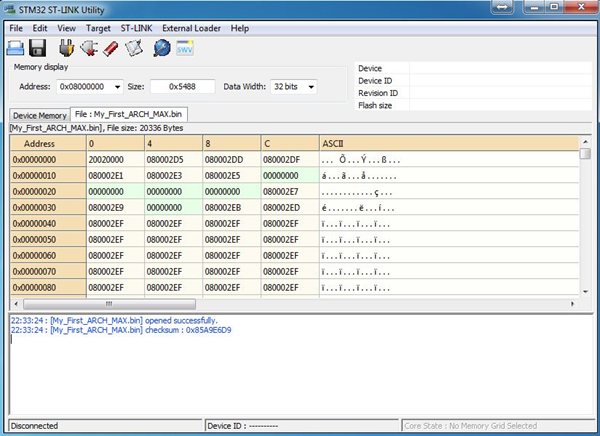The width and height of the screenshot is (600, 436).
Task: Click the vertical scrollbar up arrow
Action: tap(585, 142)
